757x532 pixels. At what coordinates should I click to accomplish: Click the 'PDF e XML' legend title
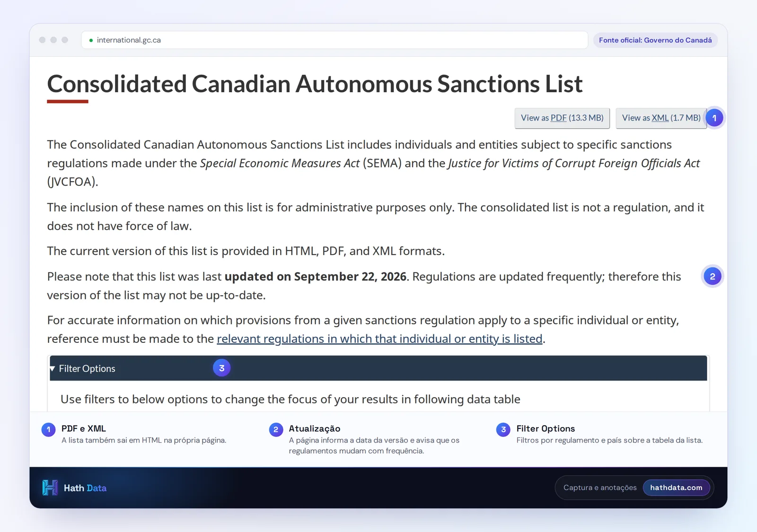84,428
